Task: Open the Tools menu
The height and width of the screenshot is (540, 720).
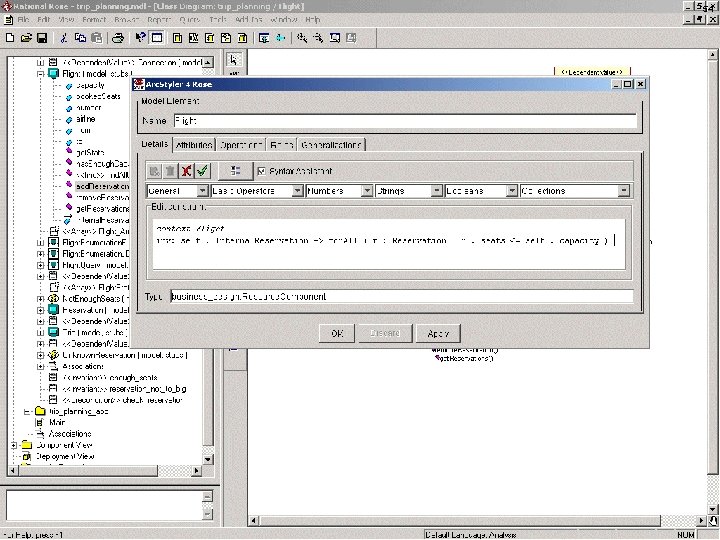Action: coord(218,20)
